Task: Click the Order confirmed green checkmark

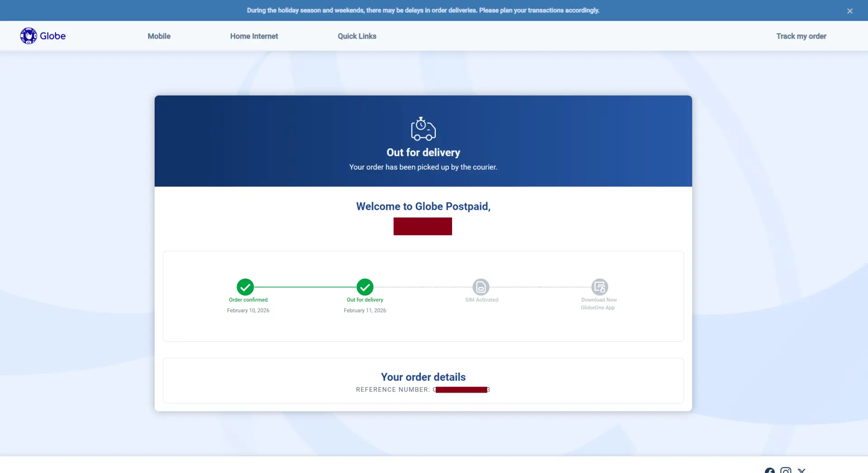Action: pyautogui.click(x=245, y=287)
